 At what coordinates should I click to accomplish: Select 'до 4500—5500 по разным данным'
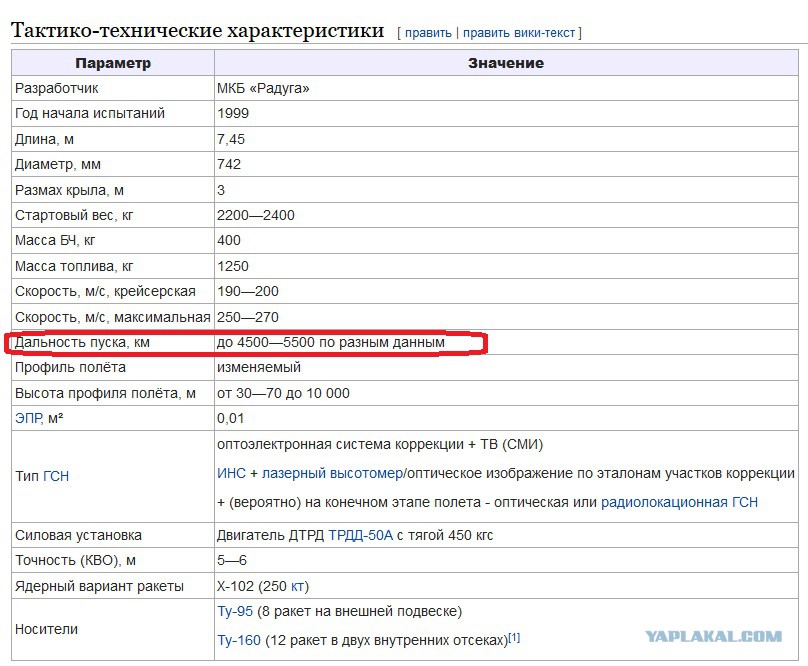pos(330,342)
